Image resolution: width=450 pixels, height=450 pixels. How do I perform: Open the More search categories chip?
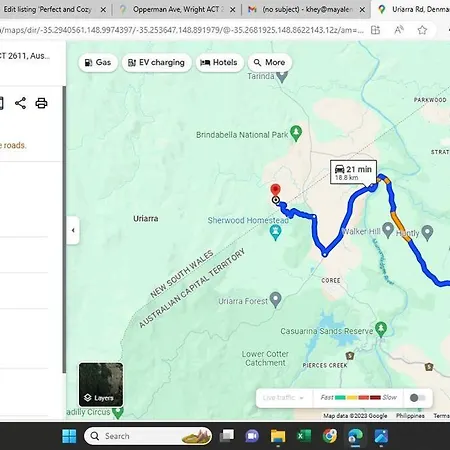(270, 62)
